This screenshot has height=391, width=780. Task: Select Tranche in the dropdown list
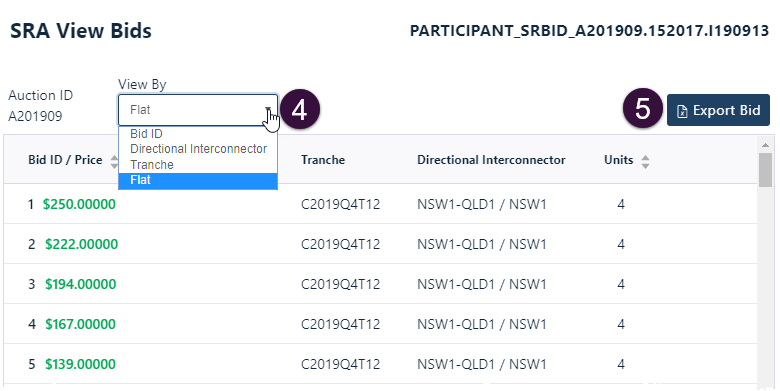point(152,165)
